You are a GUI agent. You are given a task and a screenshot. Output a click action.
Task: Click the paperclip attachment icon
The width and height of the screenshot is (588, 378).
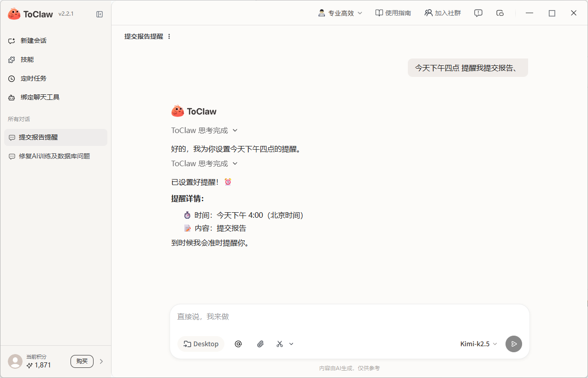coord(260,344)
